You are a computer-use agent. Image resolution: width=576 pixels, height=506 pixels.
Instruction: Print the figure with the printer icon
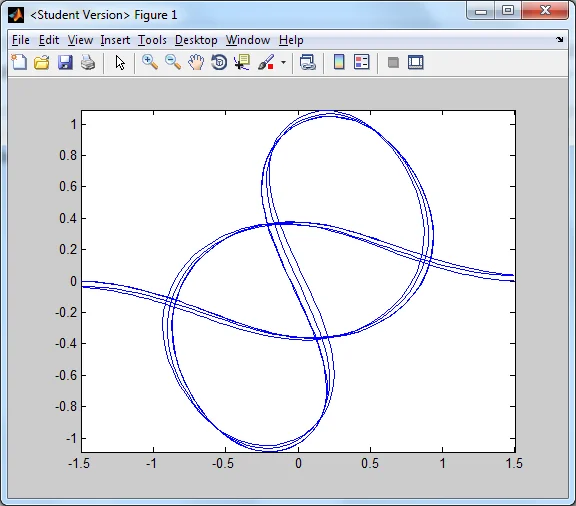pyautogui.click(x=88, y=62)
